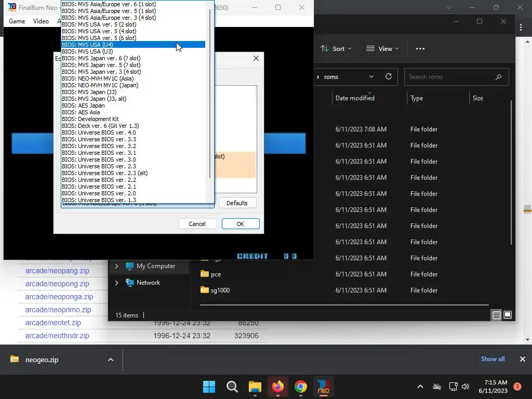Pick BIOS: Deck ver. 6 (Git Ver 1.3)
The image size is (532, 399).
tap(133, 126)
